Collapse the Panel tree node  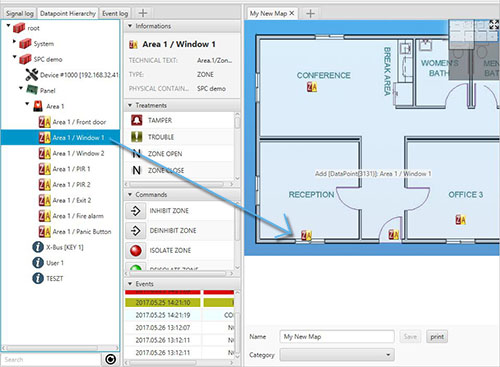[21, 88]
